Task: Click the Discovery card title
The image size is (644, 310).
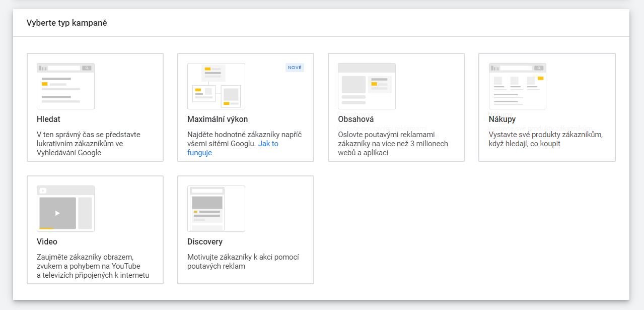Action: click(205, 241)
